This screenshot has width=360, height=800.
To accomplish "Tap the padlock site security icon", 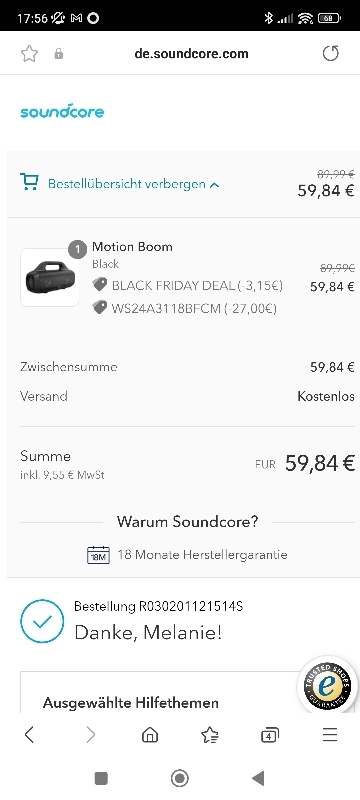I will coord(59,54).
